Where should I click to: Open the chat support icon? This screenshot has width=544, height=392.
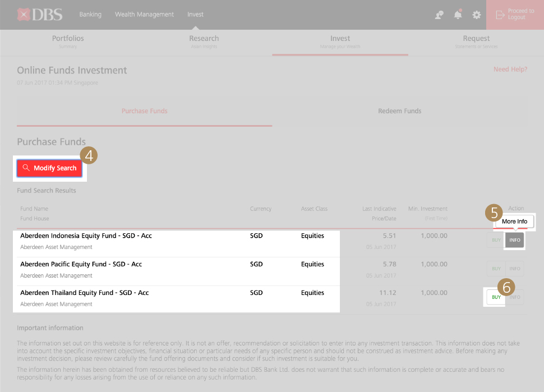pyautogui.click(x=439, y=15)
